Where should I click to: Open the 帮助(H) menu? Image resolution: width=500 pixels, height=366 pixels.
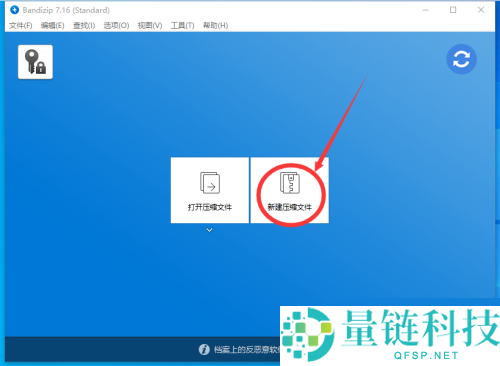click(215, 25)
